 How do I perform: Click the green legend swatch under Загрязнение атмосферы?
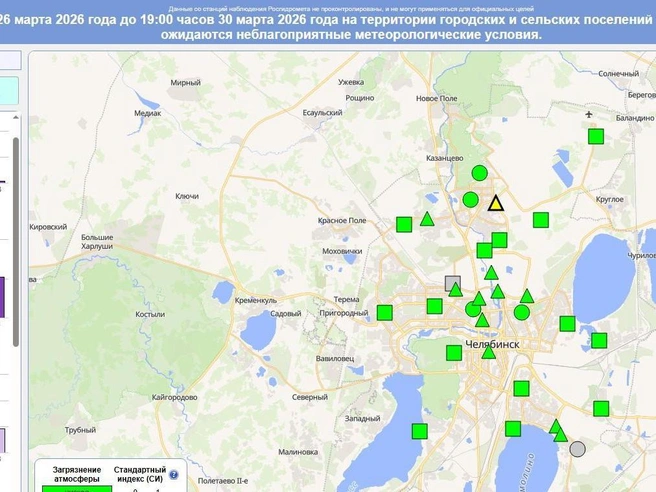[x=77, y=489]
